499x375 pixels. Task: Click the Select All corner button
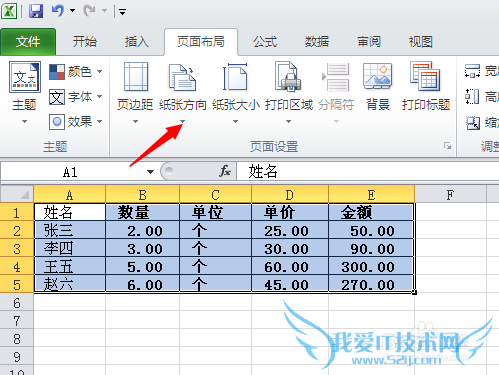click(x=17, y=194)
